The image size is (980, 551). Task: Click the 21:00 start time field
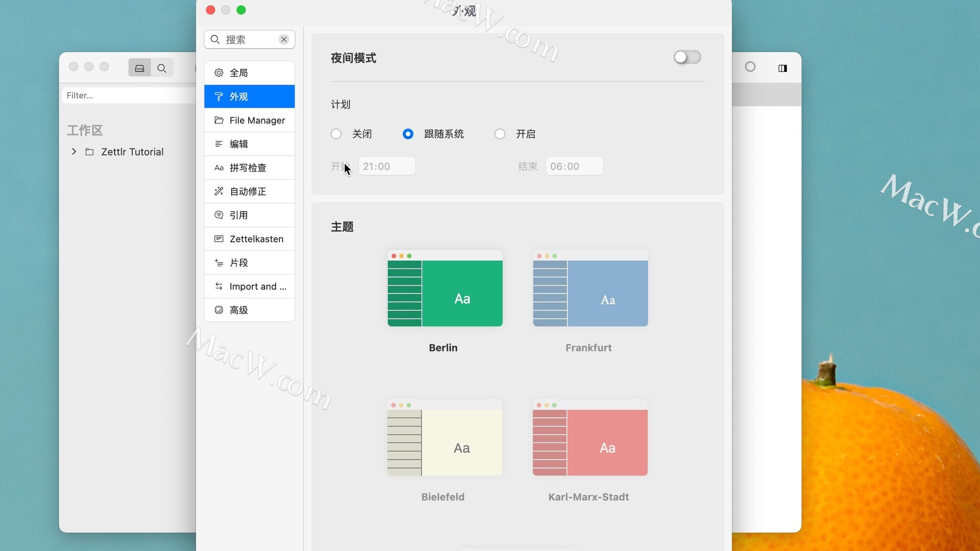coord(387,166)
